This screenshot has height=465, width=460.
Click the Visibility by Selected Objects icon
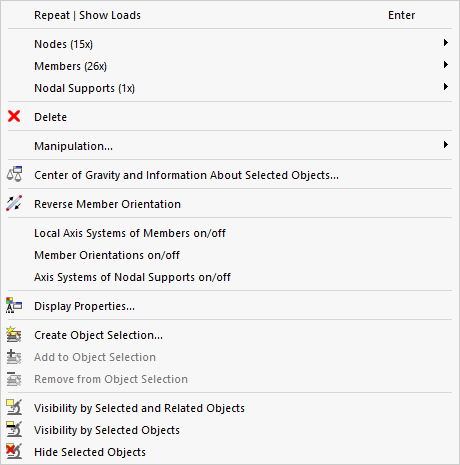14,429
